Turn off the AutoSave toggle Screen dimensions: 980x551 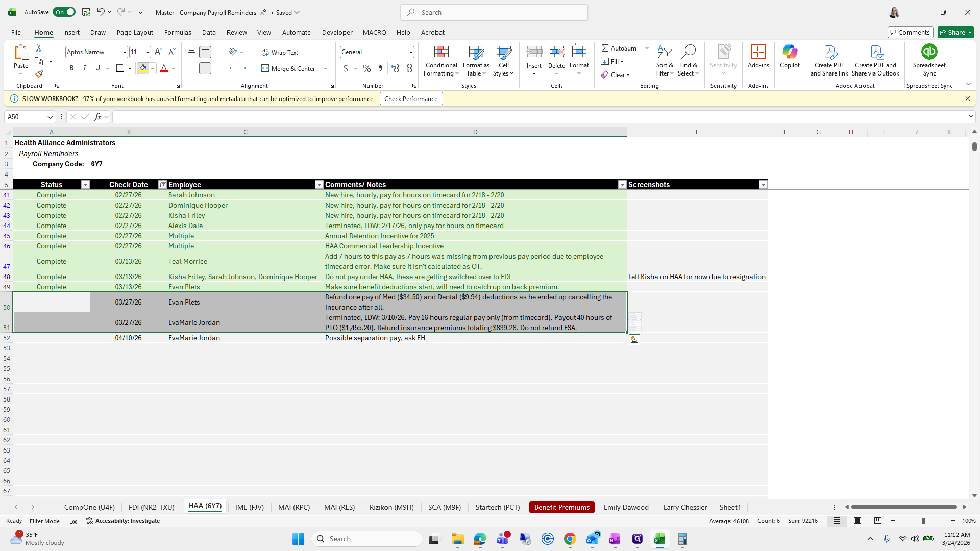pyautogui.click(x=64, y=12)
